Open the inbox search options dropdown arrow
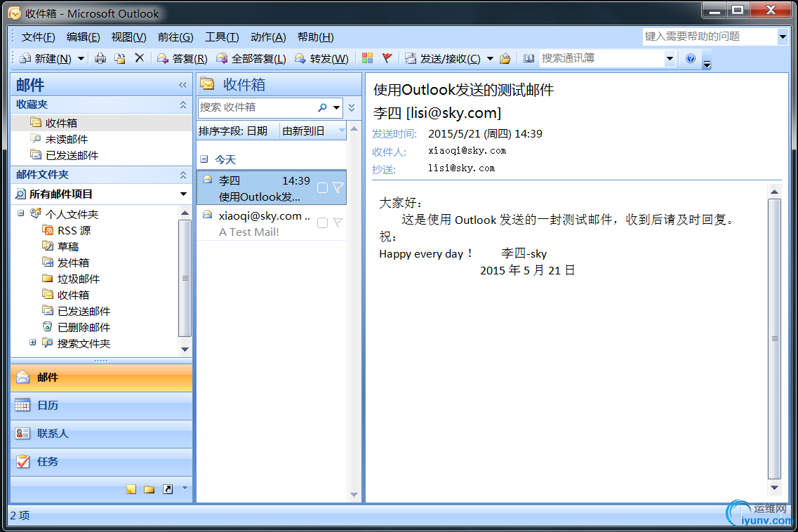The width and height of the screenshot is (798, 532). point(336,107)
